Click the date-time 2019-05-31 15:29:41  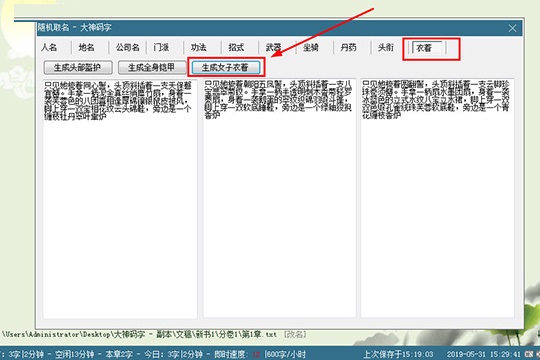point(484,354)
